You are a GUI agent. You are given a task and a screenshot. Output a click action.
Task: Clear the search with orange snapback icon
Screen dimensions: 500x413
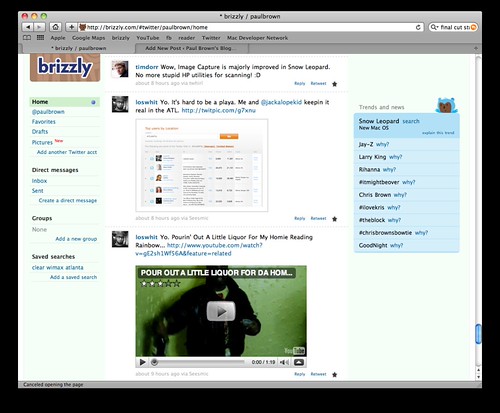point(473,27)
